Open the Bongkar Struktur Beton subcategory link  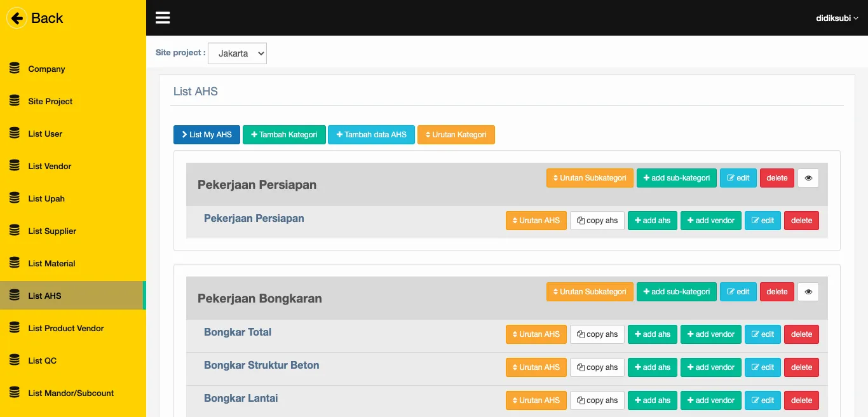pyautogui.click(x=262, y=365)
